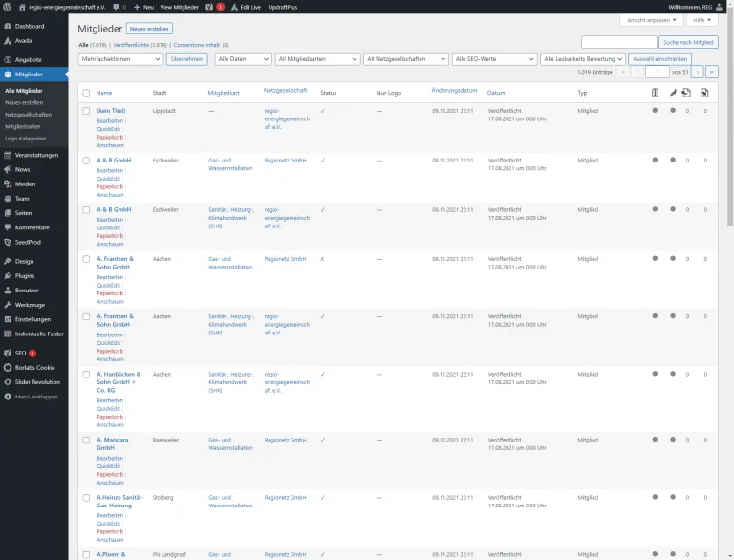The height and width of the screenshot is (560, 734).
Task: Select the Veröffentlichte filter tab
Action: (x=138, y=45)
